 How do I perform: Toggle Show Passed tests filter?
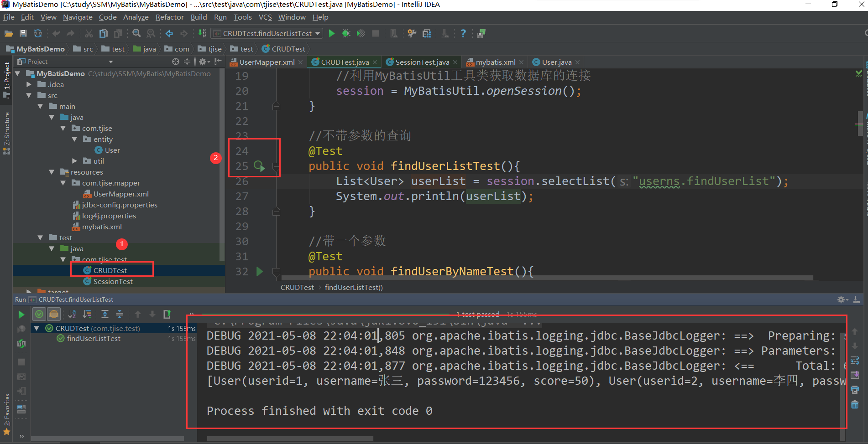[x=39, y=314]
